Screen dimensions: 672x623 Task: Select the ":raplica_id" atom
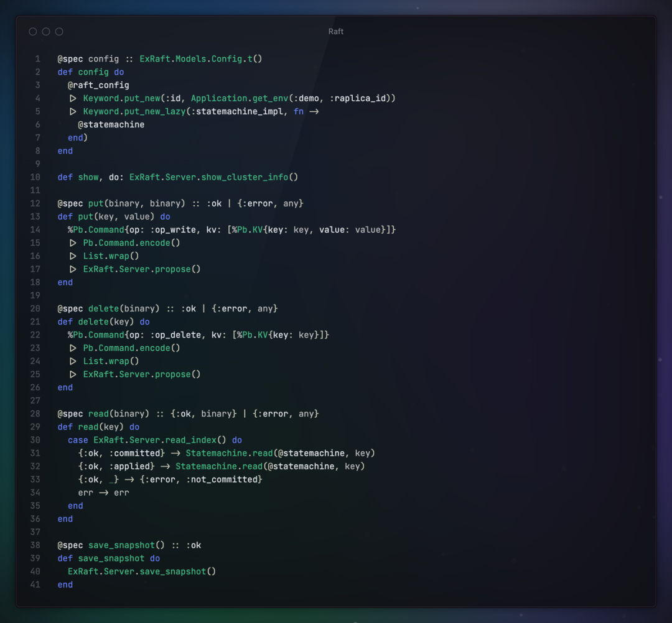click(357, 98)
